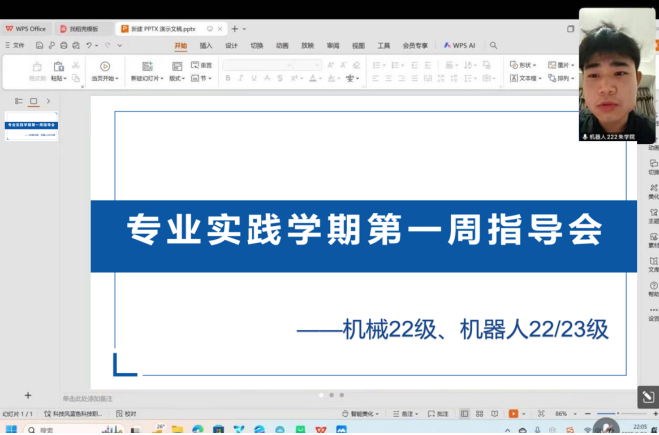Image resolution: width=659 pixels, height=435 pixels.
Task: Expand the 形状 shapes dropdown
Action: (523, 65)
